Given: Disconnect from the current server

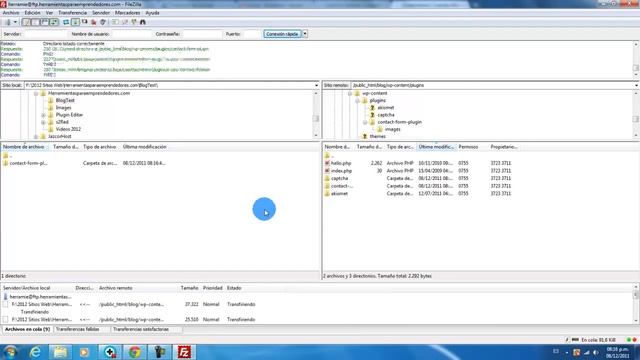Looking at the screenshot, I should pyautogui.click(x=94, y=22).
